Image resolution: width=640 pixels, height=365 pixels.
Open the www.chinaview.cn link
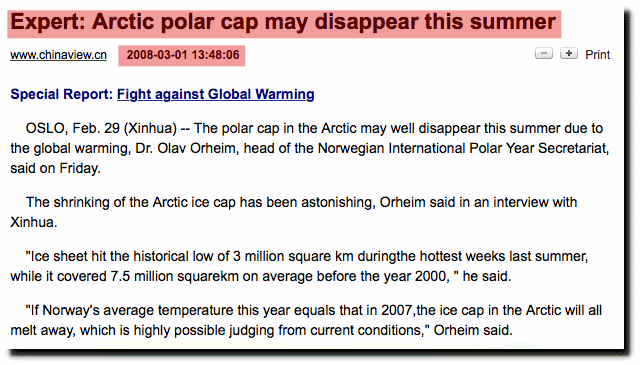tap(58, 55)
